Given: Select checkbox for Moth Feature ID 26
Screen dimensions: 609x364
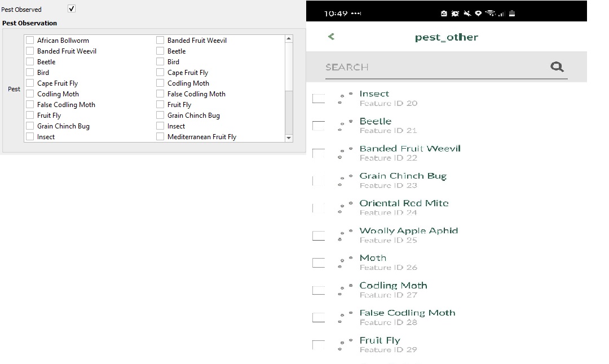Looking at the screenshot, I should (319, 263).
